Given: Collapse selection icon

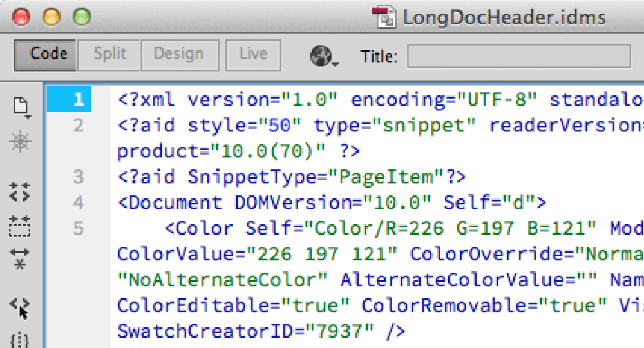Looking at the screenshot, I should 20,226.
